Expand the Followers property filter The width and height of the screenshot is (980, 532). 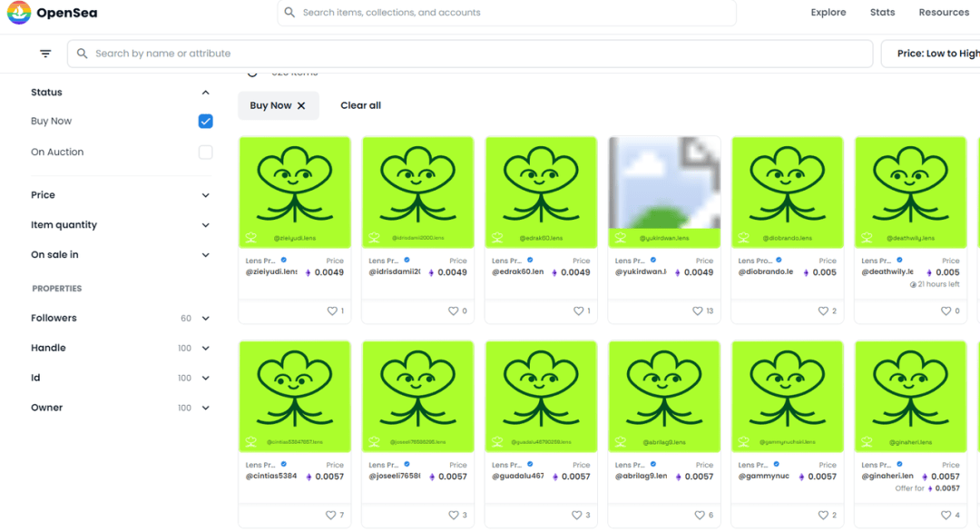click(205, 319)
